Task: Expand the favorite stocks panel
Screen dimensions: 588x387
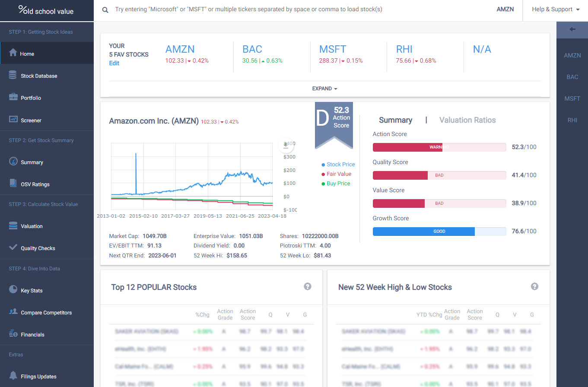Action: [324, 89]
